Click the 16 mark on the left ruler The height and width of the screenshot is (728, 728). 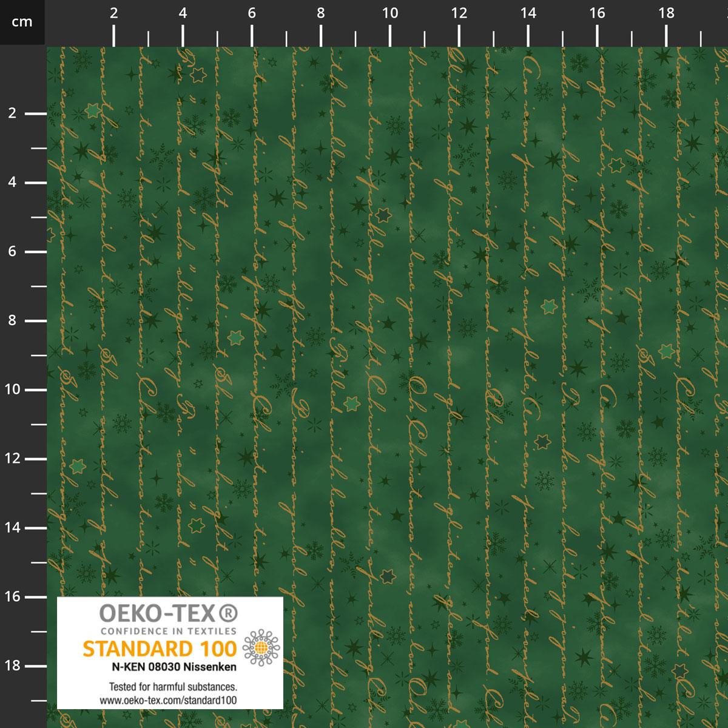(x=13, y=597)
